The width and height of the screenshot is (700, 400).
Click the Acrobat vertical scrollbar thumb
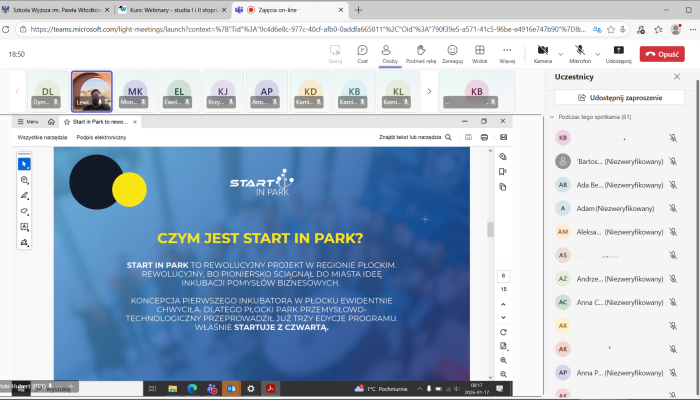tap(490, 229)
